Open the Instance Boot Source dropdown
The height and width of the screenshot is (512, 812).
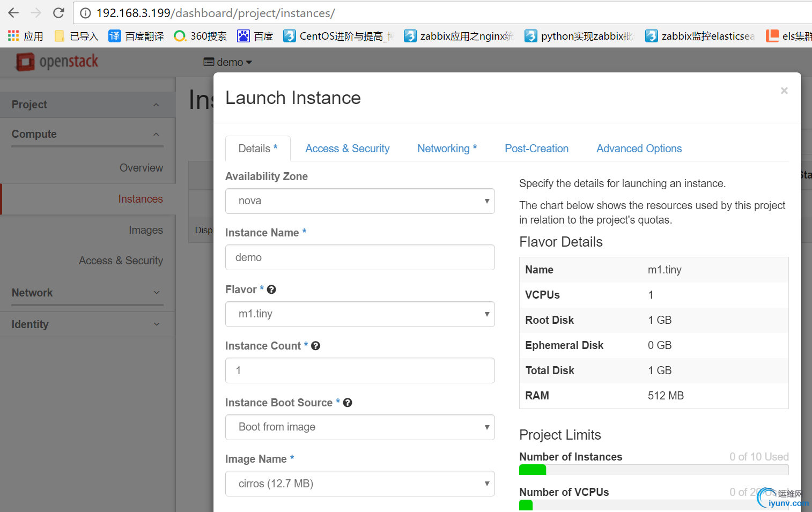coord(359,427)
